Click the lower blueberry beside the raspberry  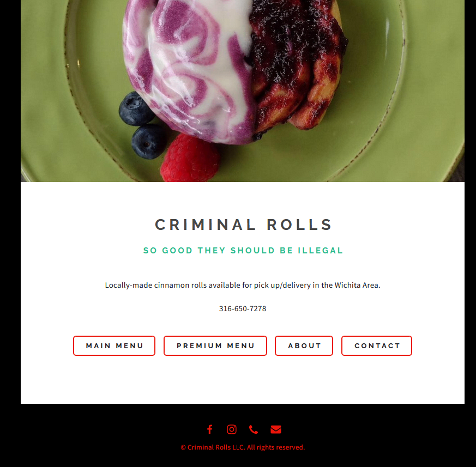click(149, 141)
